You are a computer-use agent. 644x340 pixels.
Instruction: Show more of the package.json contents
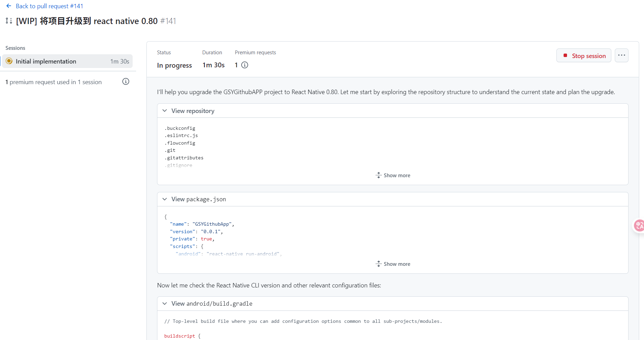click(x=393, y=264)
